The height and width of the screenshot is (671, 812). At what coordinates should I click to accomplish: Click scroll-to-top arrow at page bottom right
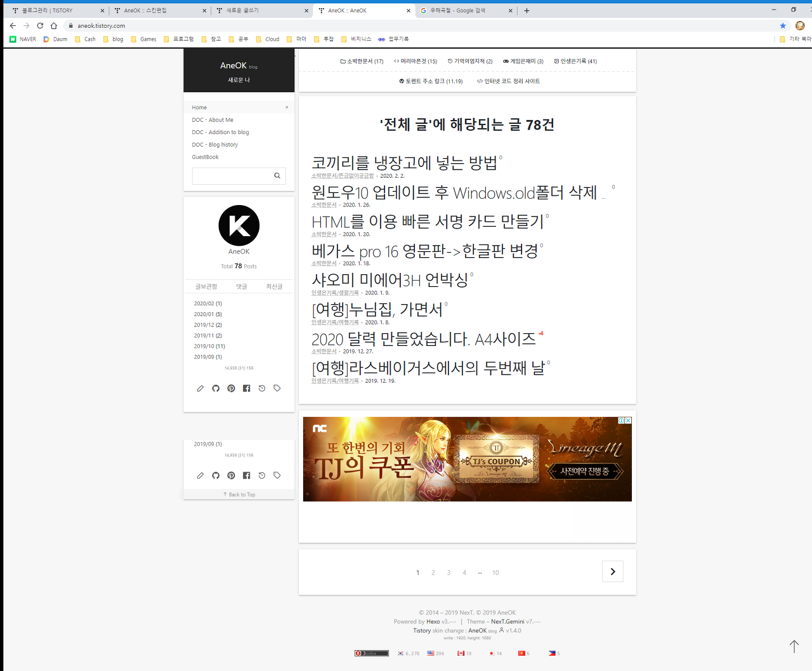tap(794, 646)
